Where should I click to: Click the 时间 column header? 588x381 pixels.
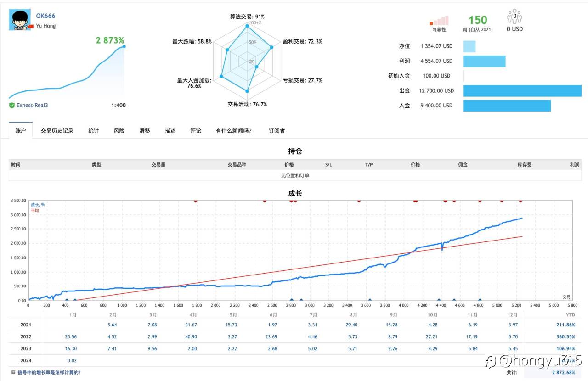pos(16,165)
